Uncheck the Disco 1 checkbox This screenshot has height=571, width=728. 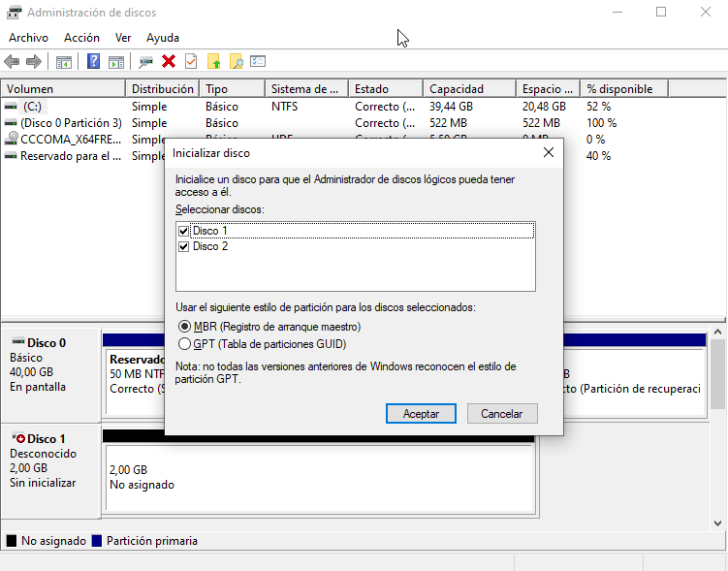pyautogui.click(x=184, y=231)
